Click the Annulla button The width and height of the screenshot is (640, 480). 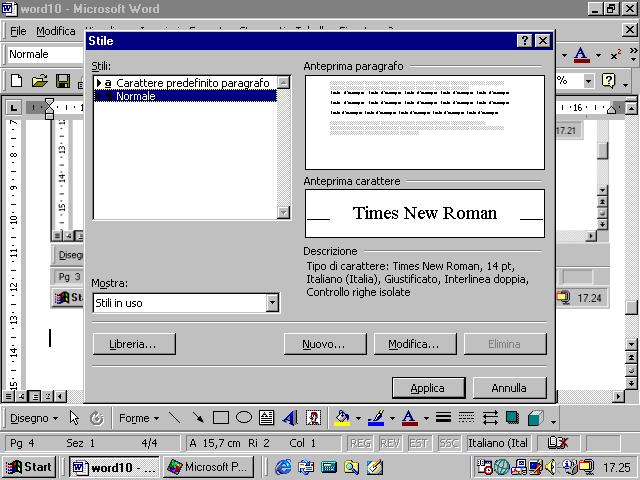click(509, 388)
